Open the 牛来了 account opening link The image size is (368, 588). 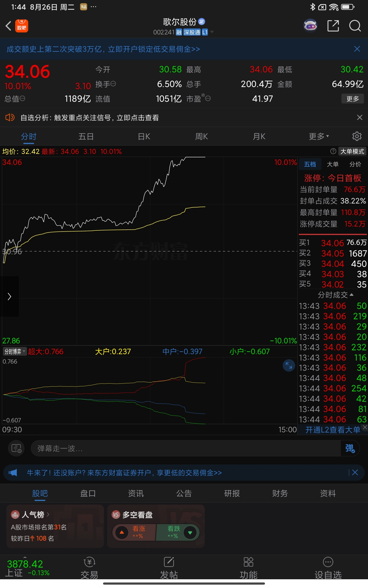point(124,473)
